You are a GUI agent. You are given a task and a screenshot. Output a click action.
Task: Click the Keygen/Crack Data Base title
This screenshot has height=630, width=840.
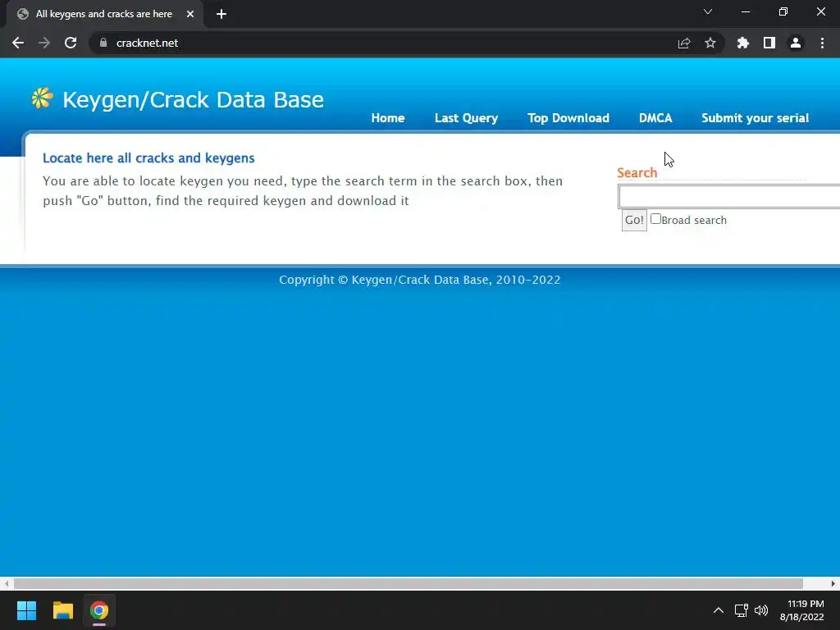193,99
